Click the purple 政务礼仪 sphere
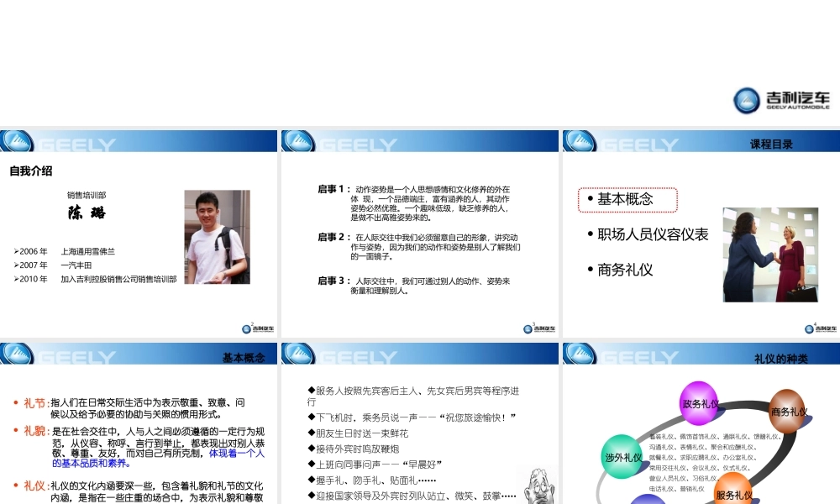This screenshot has width=840, height=504. click(699, 403)
